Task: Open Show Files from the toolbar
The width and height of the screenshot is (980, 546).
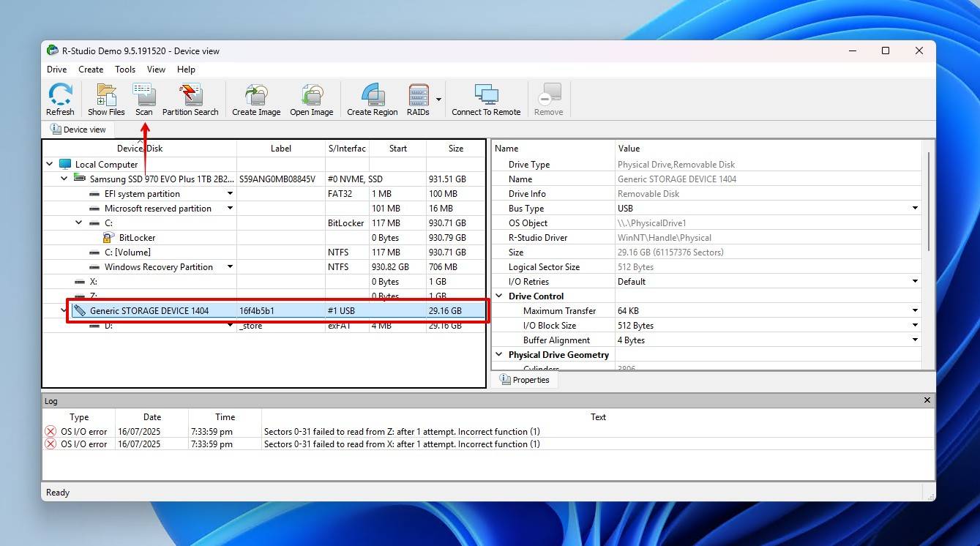Action: (x=106, y=100)
